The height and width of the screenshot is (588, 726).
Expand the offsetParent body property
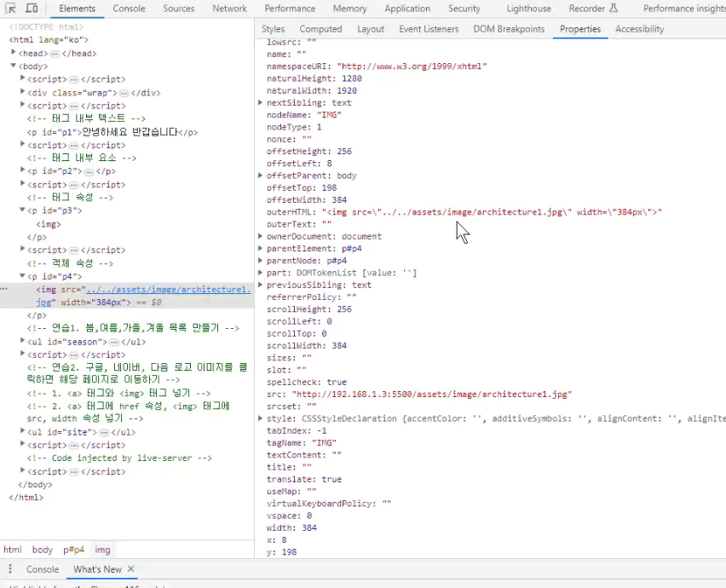261,175
